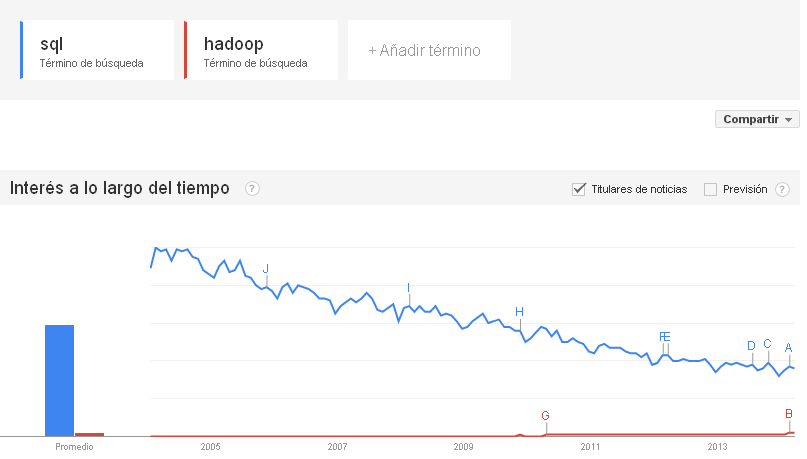This screenshot has height=459, width=807.
Task: Add a term via Añadir término
Action: pyautogui.click(x=429, y=50)
